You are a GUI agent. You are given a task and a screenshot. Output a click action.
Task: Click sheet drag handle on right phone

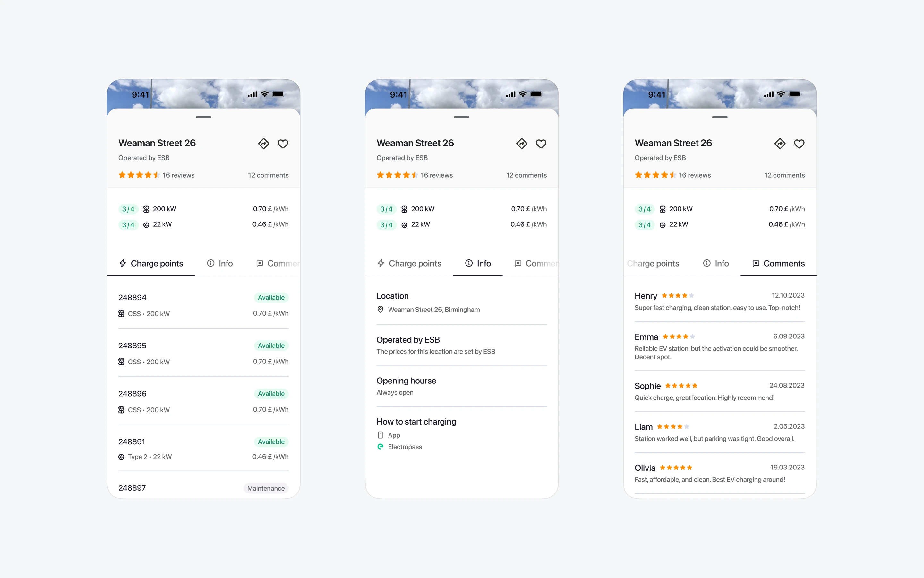(x=720, y=117)
